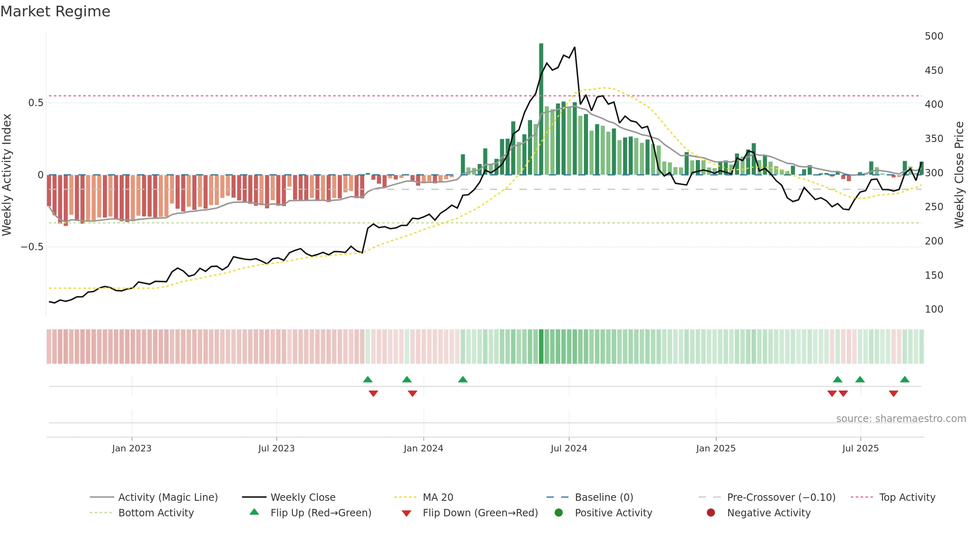Click the Flip Down (Green→Red) legend label
The width and height of the screenshot is (980, 551).
[x=480, y=513]
